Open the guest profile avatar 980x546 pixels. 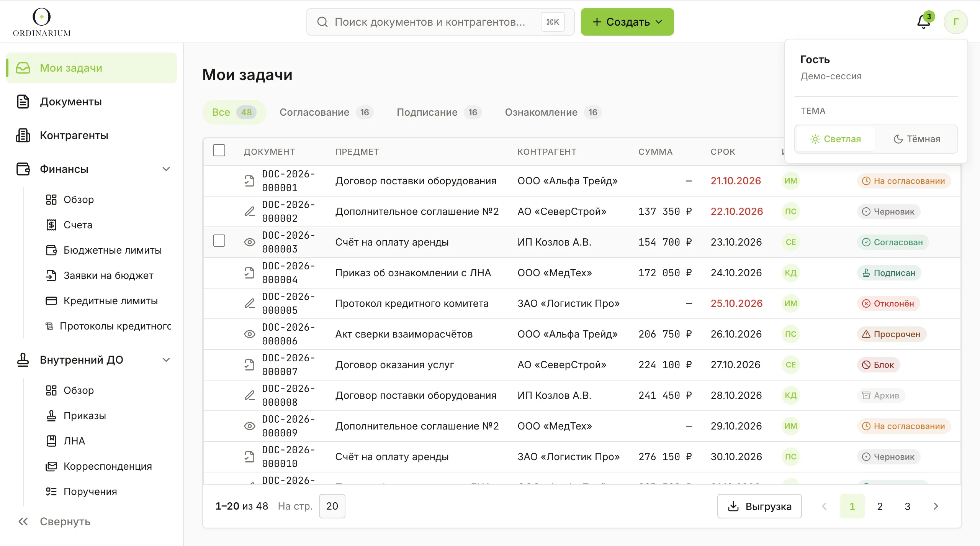click(956, 22)
